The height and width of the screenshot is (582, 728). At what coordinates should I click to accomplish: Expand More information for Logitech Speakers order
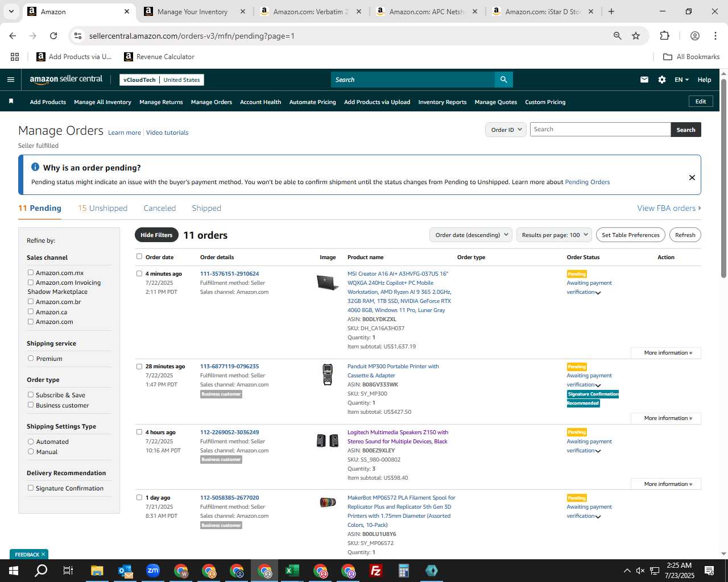click(x=666, y=484)
